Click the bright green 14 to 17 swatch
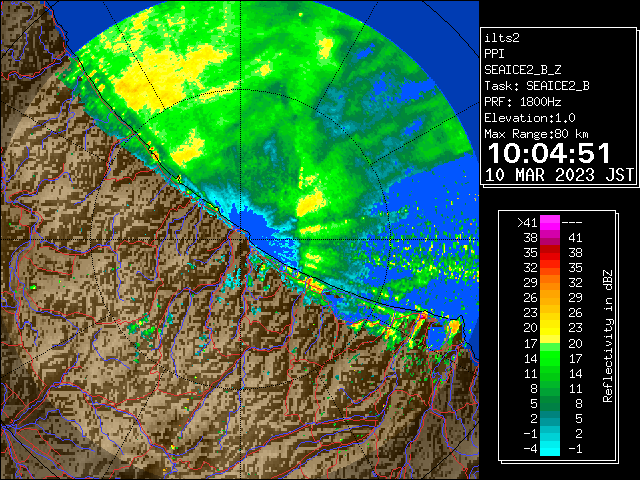640x480 pixels. (x=550, y=358)
